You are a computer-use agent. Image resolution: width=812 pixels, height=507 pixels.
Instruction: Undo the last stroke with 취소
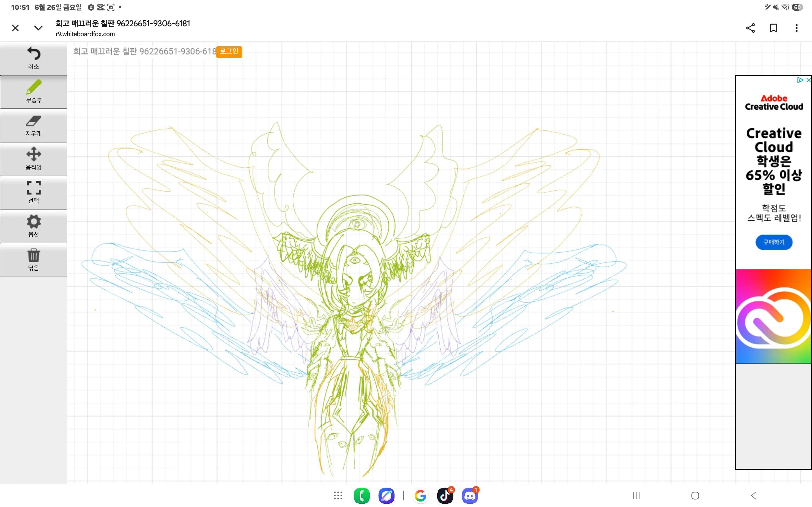pyautogui.click(x=33, y=58)
